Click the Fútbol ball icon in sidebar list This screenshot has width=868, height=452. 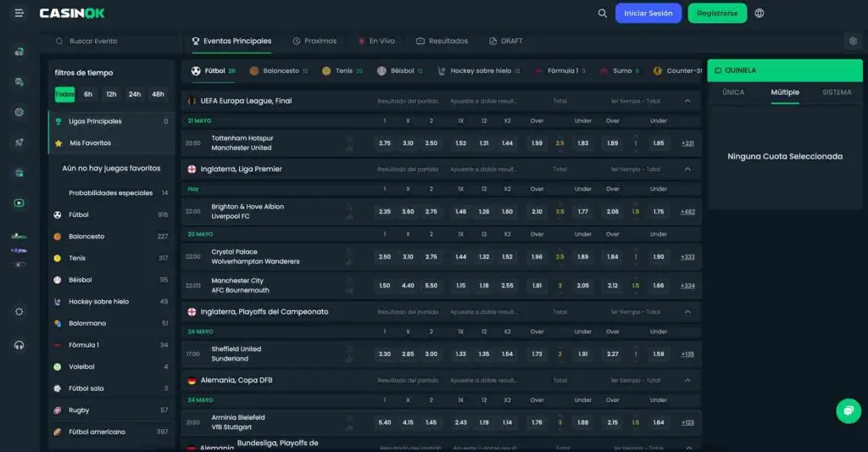[x=57, y=215]
